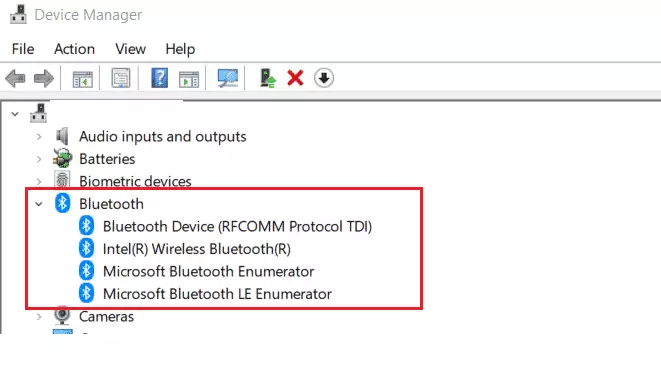661x386 pixels.
Task: Click the red X Uninstall device icon
Action: click(x=295, y=78)
